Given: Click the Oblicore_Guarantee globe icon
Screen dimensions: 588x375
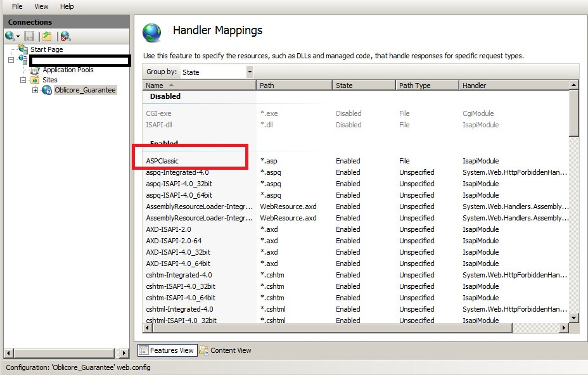Looking at the screenshot, I should 47,90.
